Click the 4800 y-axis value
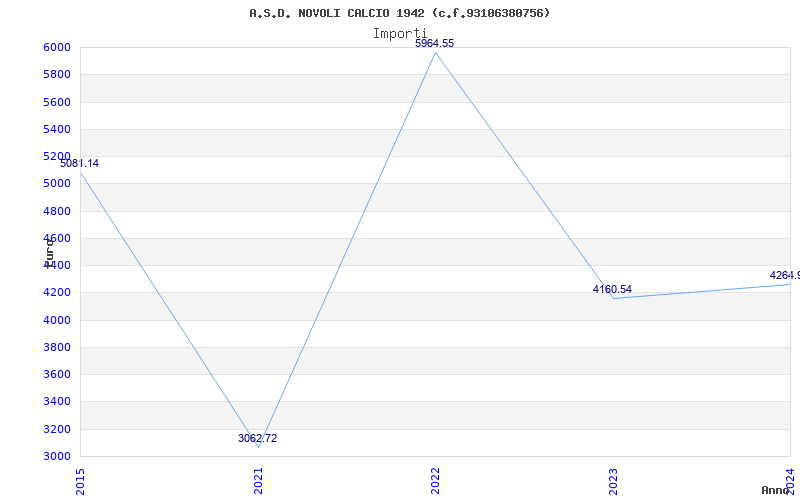The height and width of the screenshot is (500, 800). coord(57,211)
